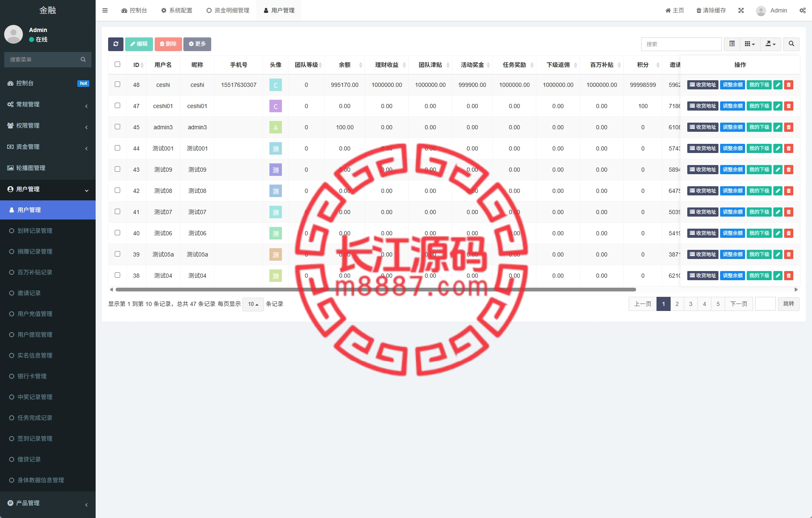
Task: Go to page 2 of the user list
Action: 677,304
